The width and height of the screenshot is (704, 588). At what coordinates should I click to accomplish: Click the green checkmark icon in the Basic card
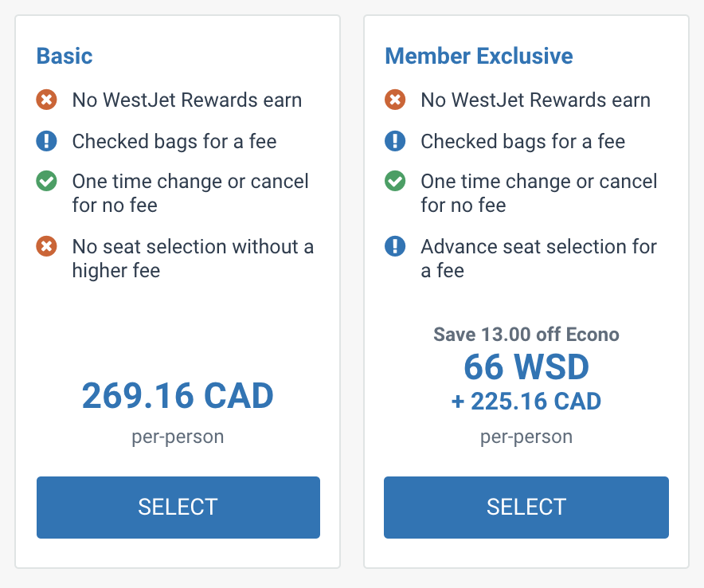click(46, 182)
